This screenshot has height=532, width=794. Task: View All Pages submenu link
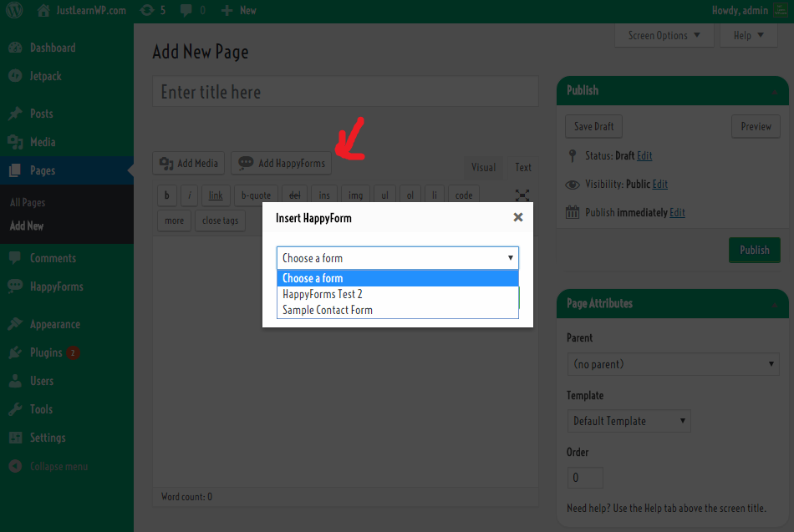28,202
